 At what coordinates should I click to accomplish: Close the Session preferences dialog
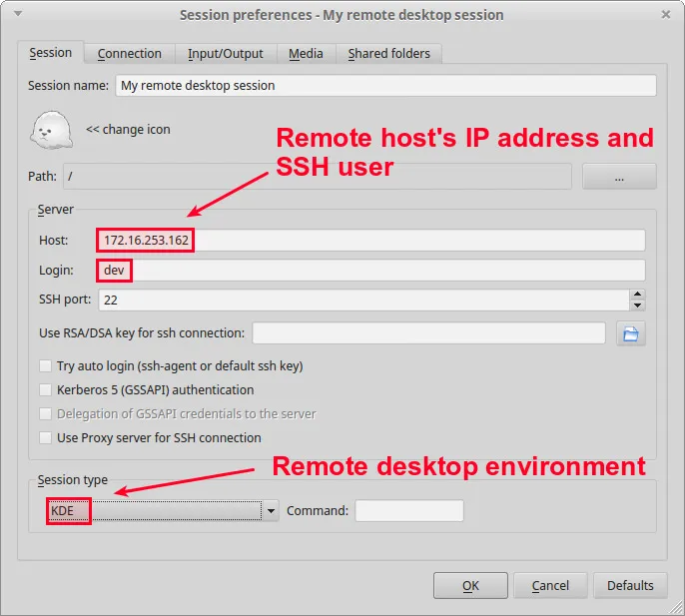pyautogui.click(x=666, y=15)
